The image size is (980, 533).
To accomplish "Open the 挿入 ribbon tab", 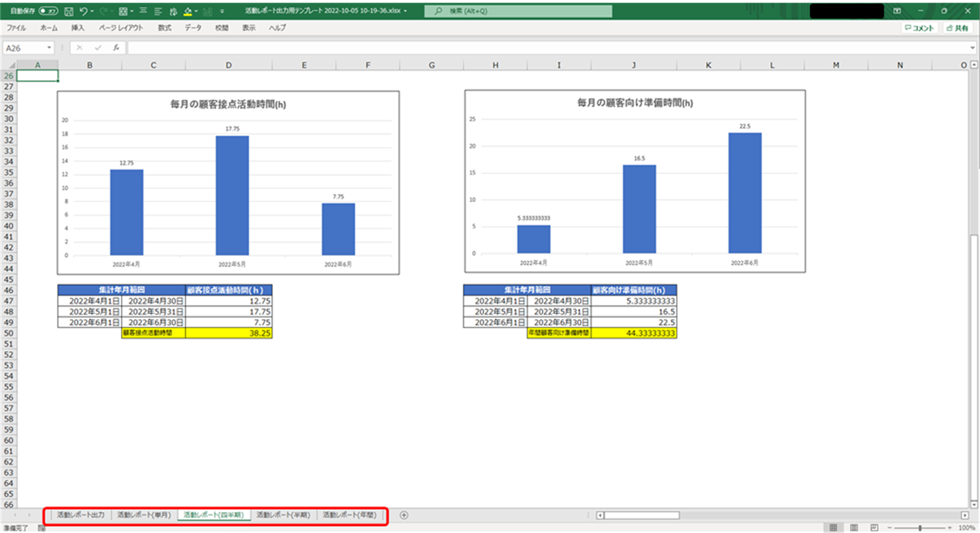I will point(78,28).
